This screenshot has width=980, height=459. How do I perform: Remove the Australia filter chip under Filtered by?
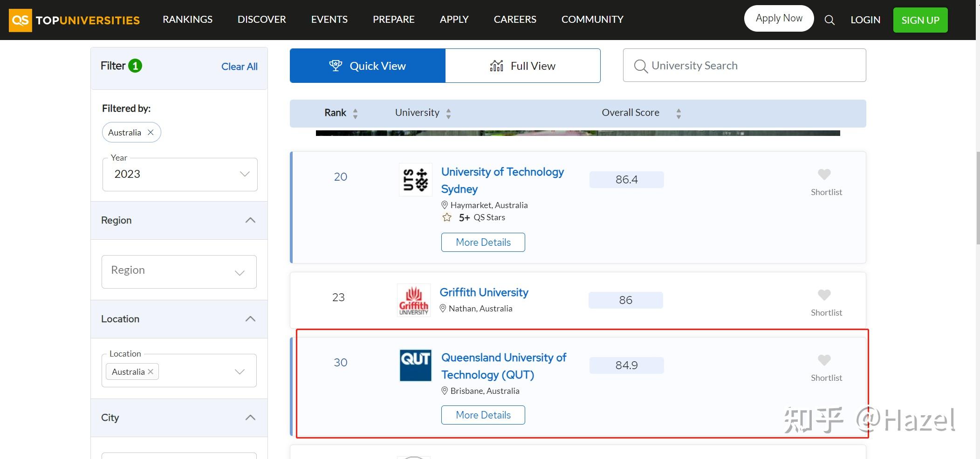(151, 133)
